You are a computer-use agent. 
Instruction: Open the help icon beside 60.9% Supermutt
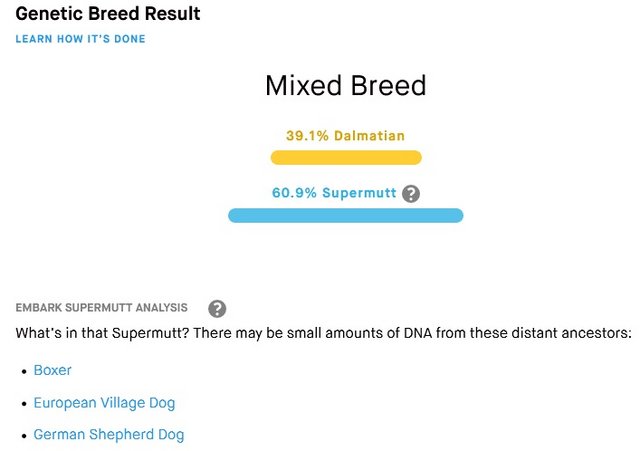[x=411, y=193]
